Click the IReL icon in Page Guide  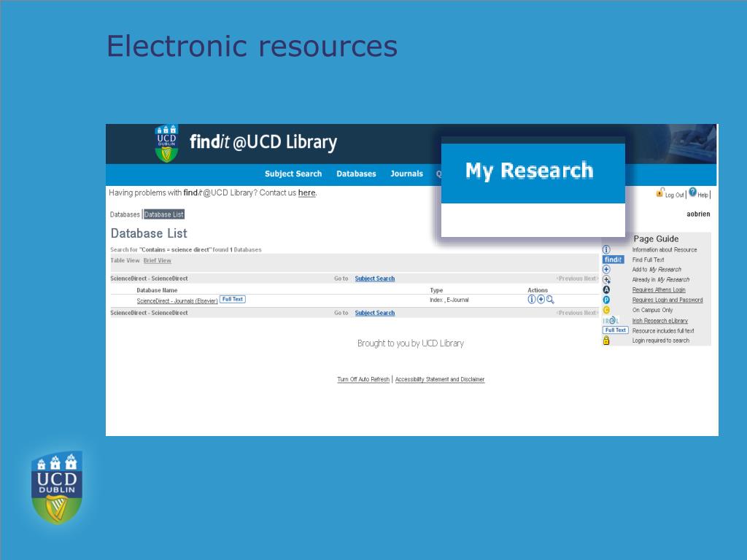(x=611, y=321)
